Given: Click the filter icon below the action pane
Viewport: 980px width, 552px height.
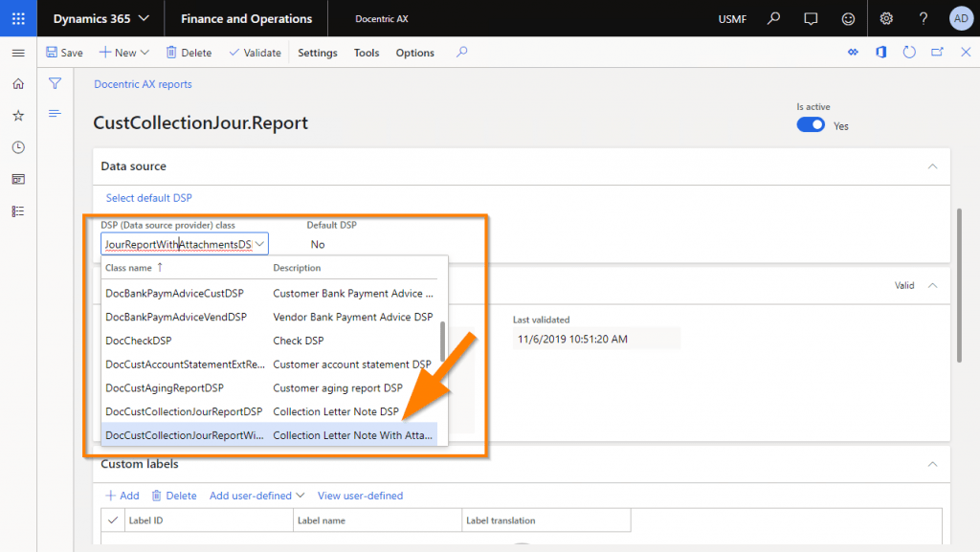Looking at the screenshot, I should tap(55, 84).
